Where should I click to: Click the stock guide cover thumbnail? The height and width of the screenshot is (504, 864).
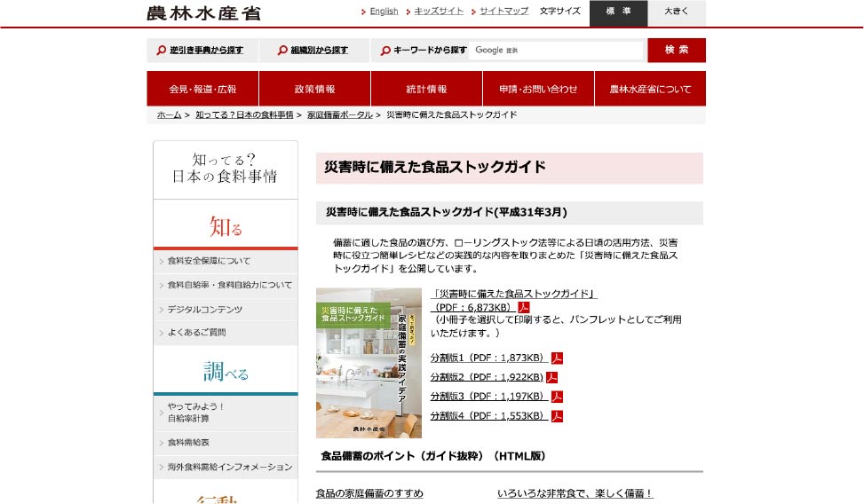point(369,363)
